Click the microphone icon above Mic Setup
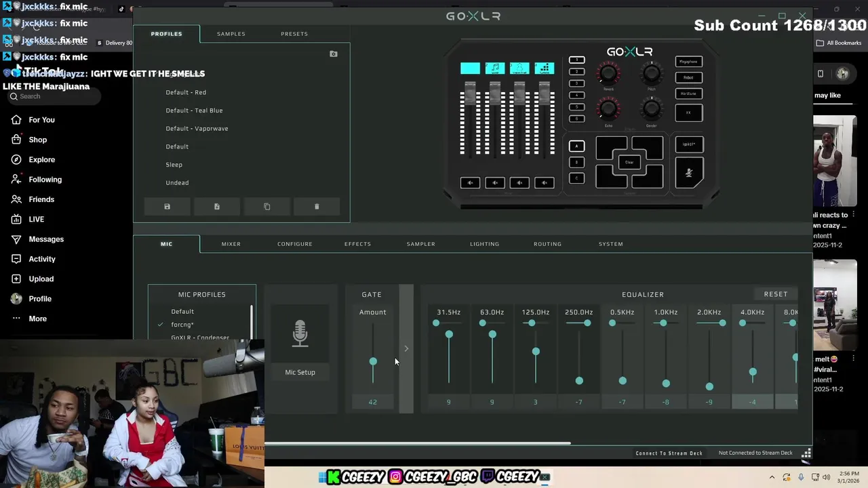This screenshot has width=868, height=488. tap(300, 333)
